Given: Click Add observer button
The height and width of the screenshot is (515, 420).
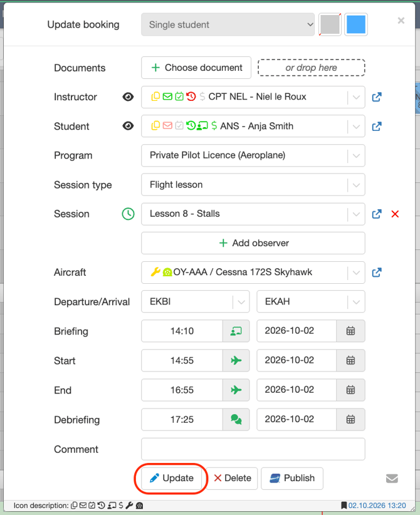Looking at the screenshot, I should pos(253,243).
